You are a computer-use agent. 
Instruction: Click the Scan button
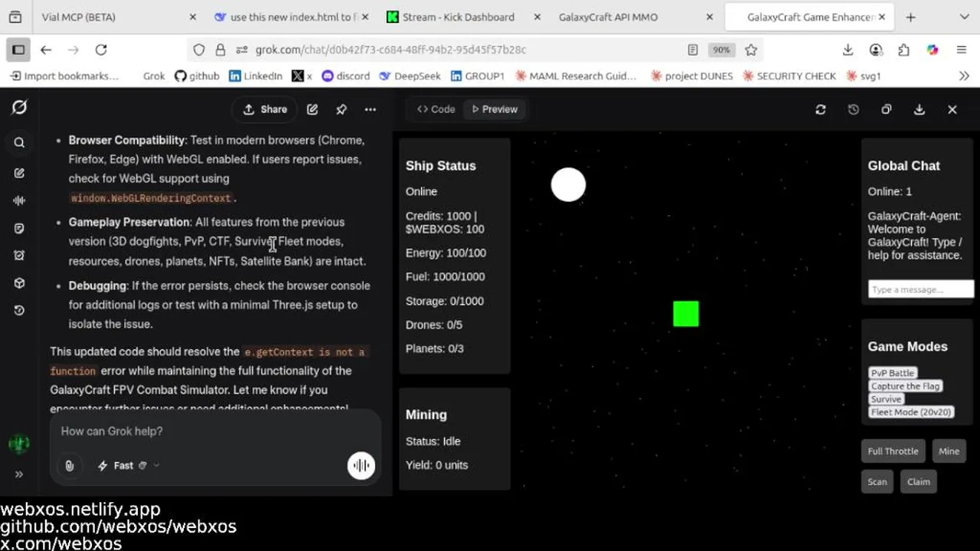click(x=877, y=482)
